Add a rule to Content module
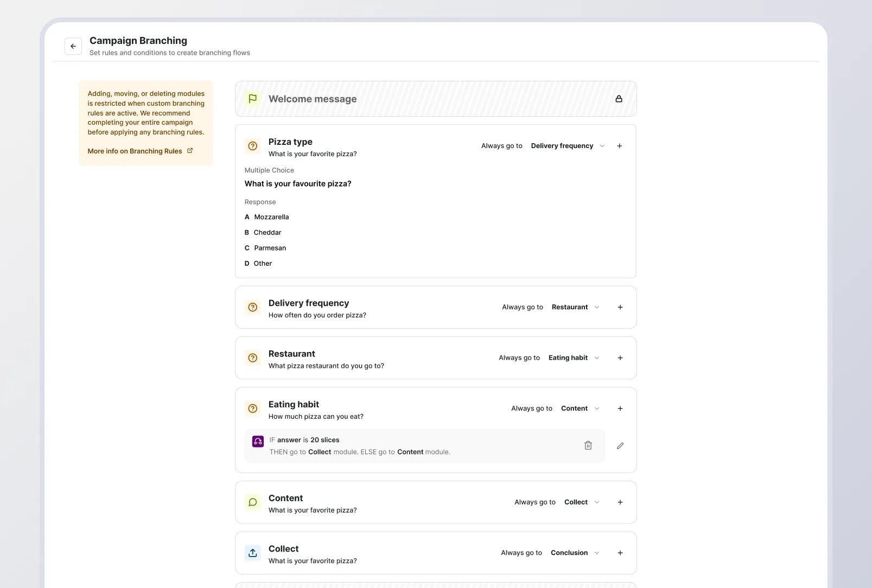 tap(620, 502)
